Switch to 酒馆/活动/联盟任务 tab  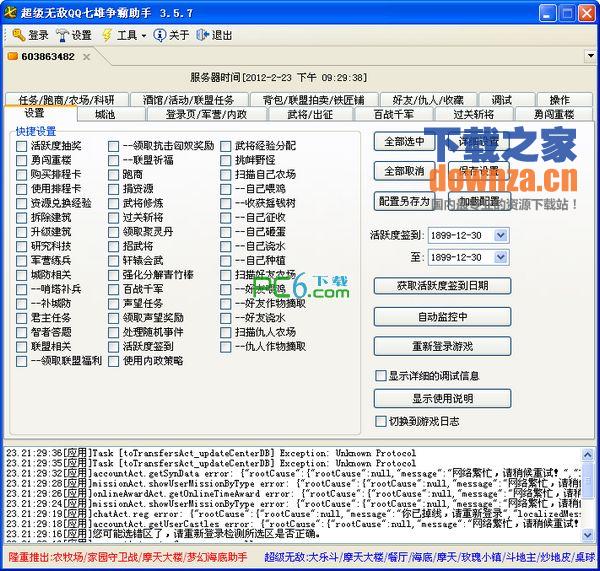click(x=189, y=100)
